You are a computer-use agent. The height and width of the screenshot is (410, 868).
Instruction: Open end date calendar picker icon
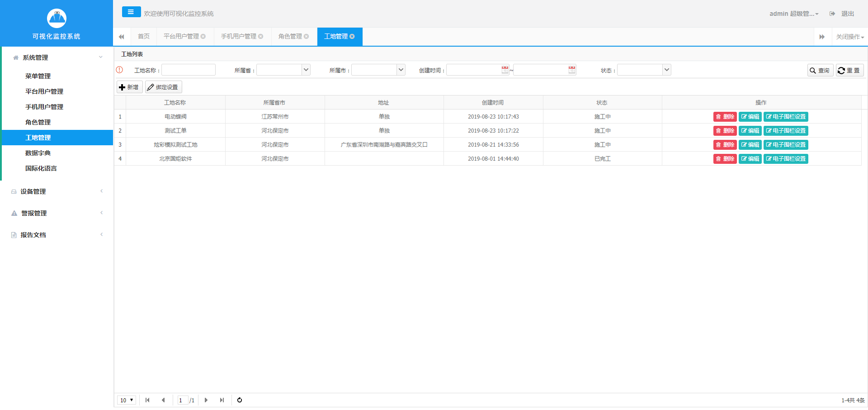571,70
